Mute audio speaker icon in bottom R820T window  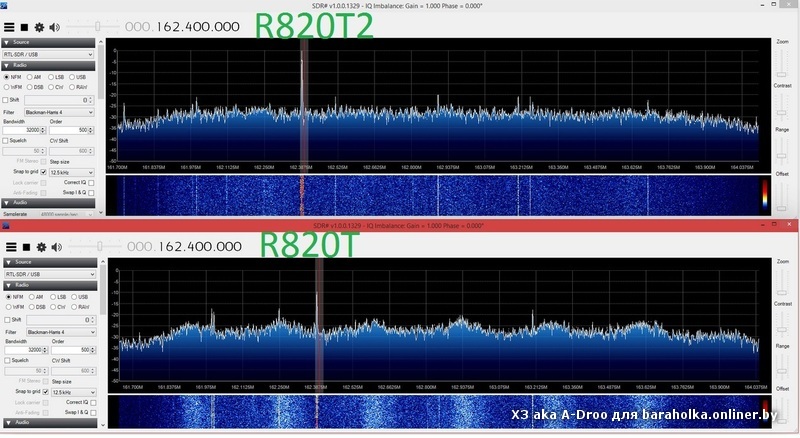point(57,247)
